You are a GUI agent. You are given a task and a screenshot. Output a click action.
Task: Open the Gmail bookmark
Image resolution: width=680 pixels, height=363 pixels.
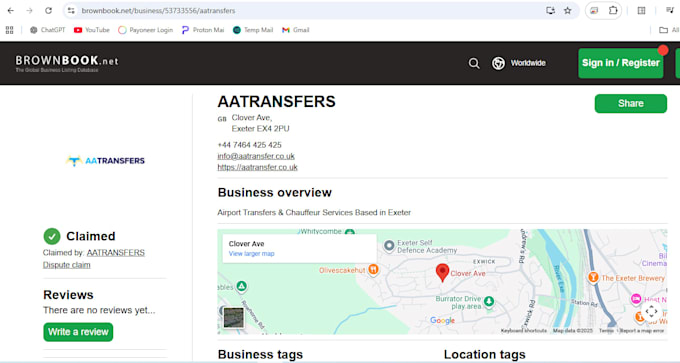coord(296,30)
